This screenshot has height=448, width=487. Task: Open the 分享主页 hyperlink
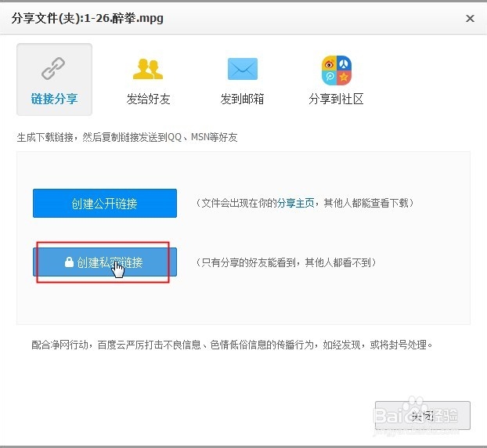[296, 203]
